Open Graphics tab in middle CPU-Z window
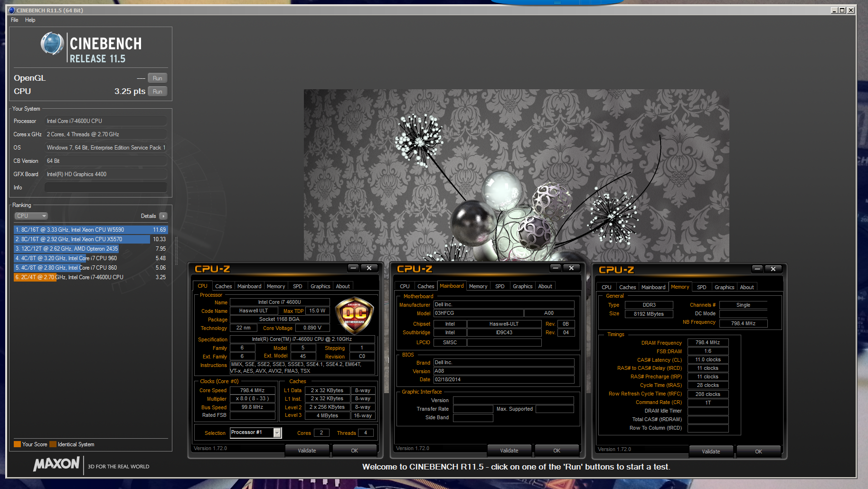 click(523, 286)
